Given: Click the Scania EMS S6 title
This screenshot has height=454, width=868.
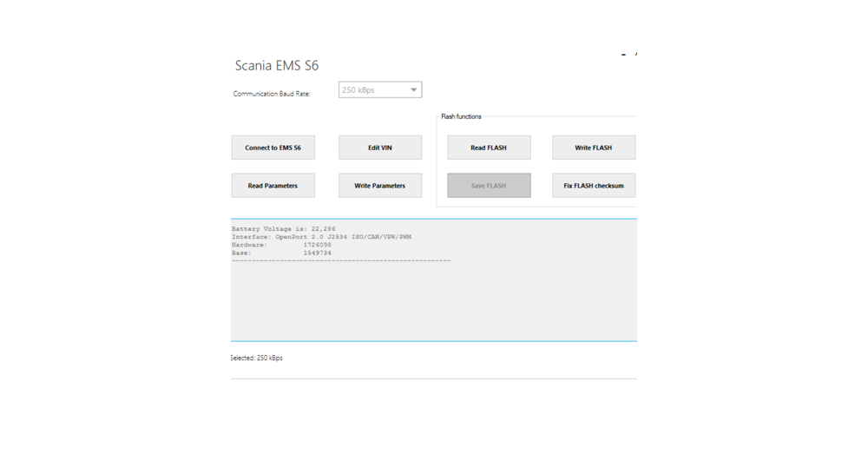Looking at the screenshot, I should click(277, 65).
